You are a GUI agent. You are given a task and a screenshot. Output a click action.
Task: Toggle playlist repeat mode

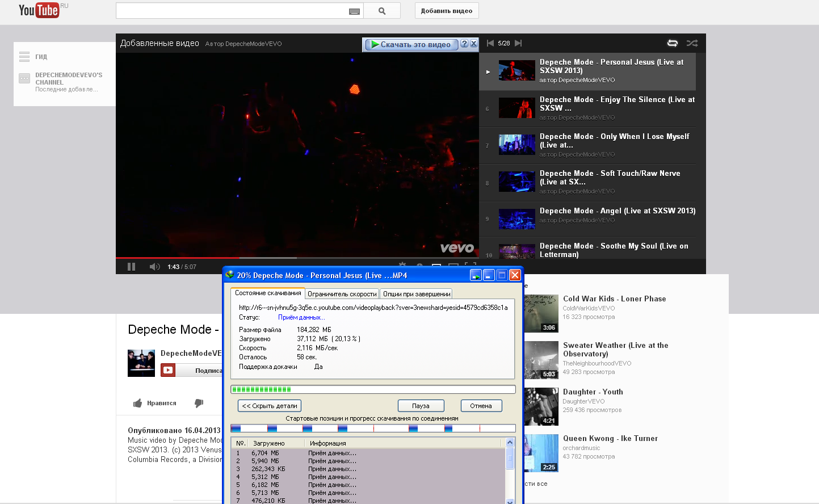tap(672, 43)
